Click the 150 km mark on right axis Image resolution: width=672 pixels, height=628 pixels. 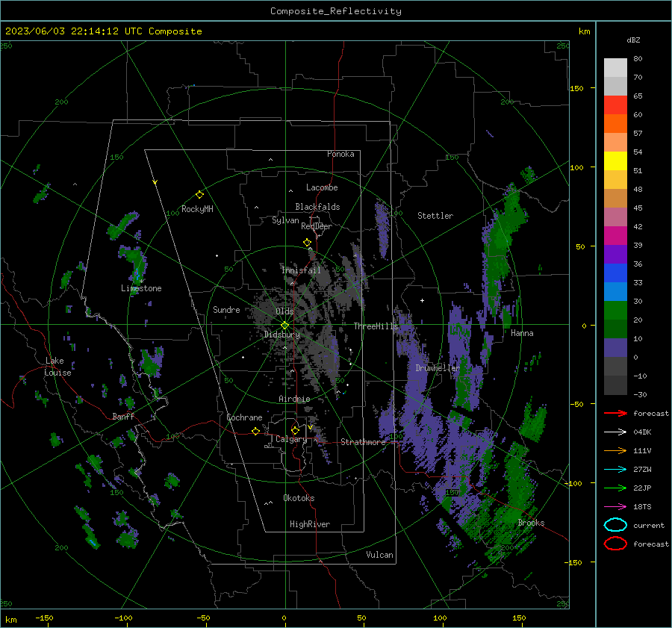click(x=577, y=88)
